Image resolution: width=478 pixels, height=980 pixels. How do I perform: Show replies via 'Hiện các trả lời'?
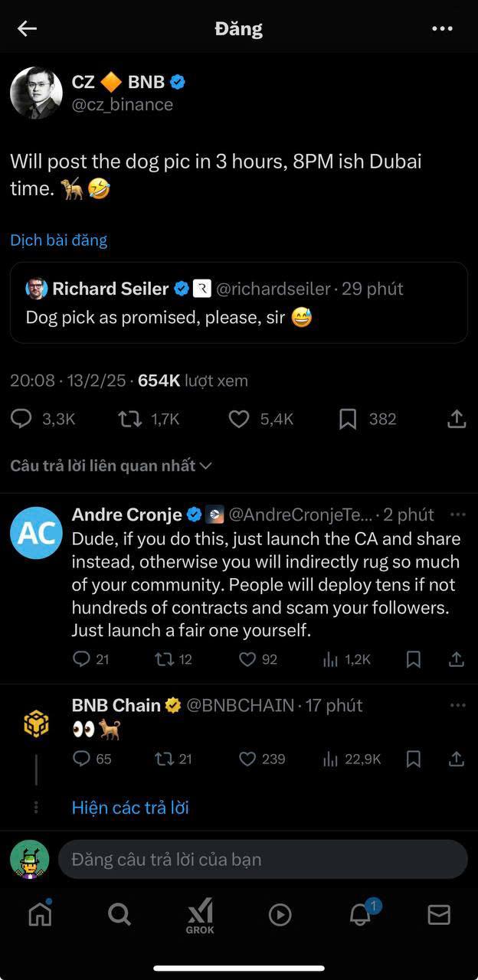(x=130, y=808)
